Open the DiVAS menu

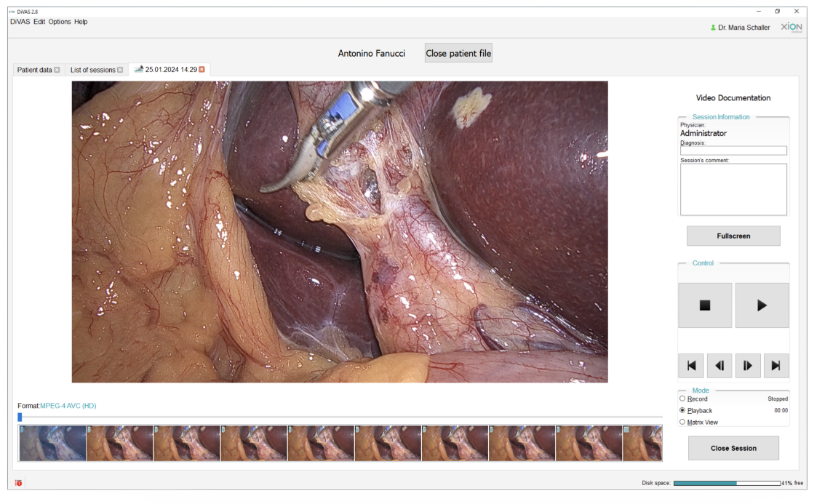coord(20,22)
